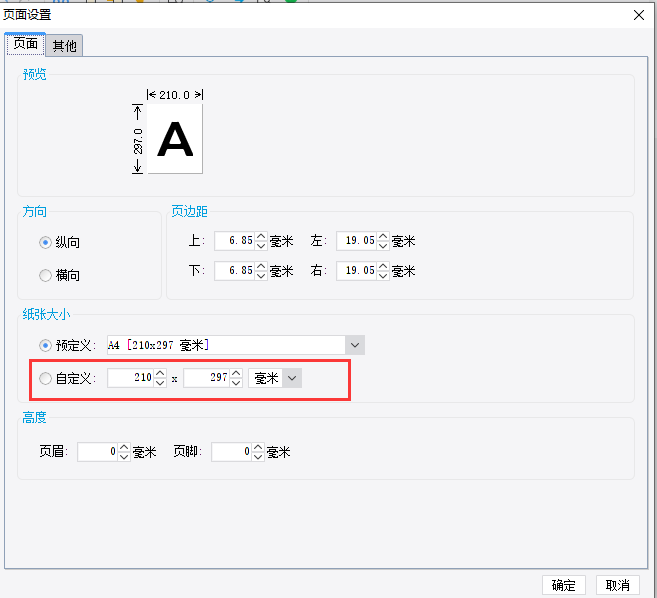Decrease the bottom margin with down arrow

(261, 275)
